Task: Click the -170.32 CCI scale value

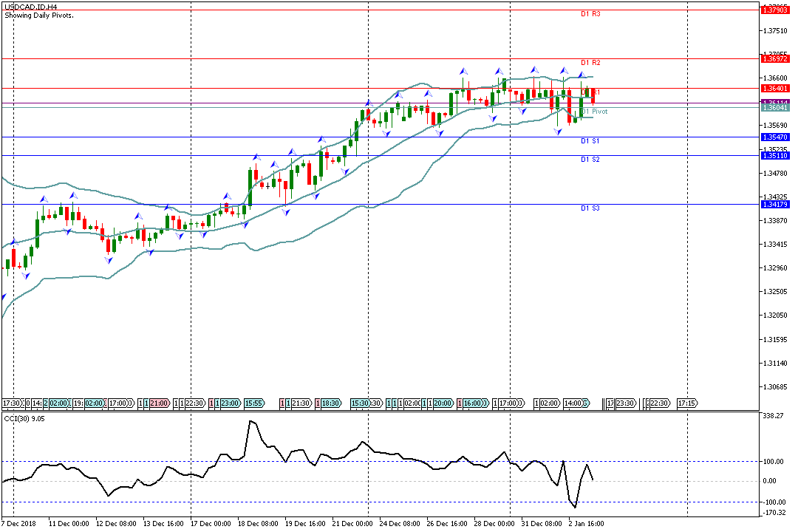Action: pos(774,513)
